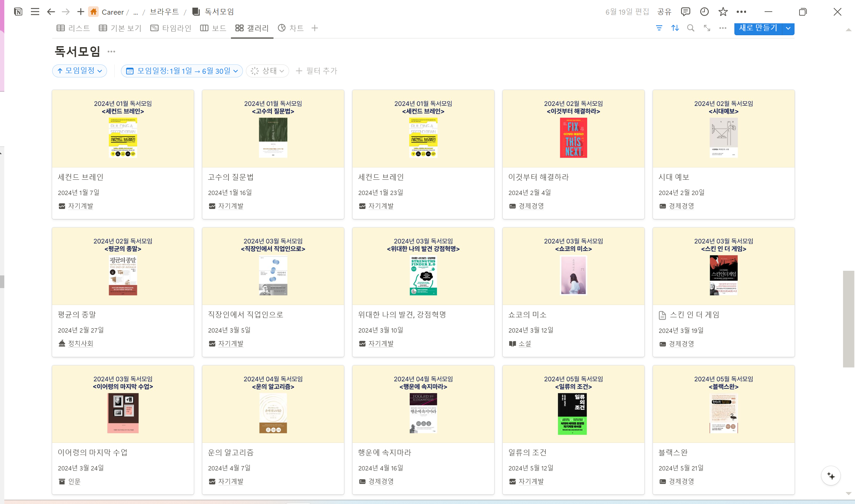
Task: Expand the 새로 만들기 dropdown arrow
Action: click(788, 28)
